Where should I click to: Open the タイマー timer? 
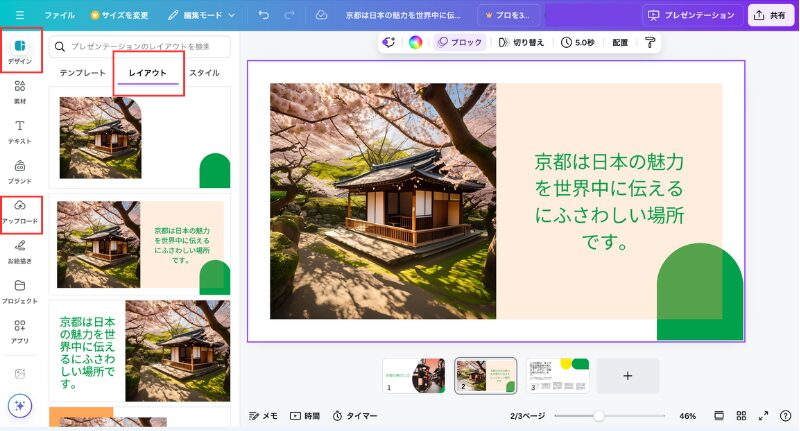[x=355, y=416]
